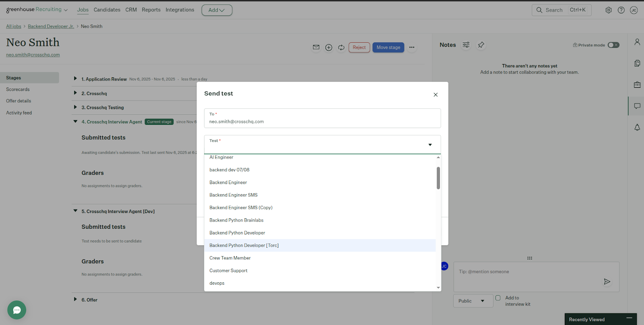Open the help question mark icon
644x325 pixels.
pos(621,10)
